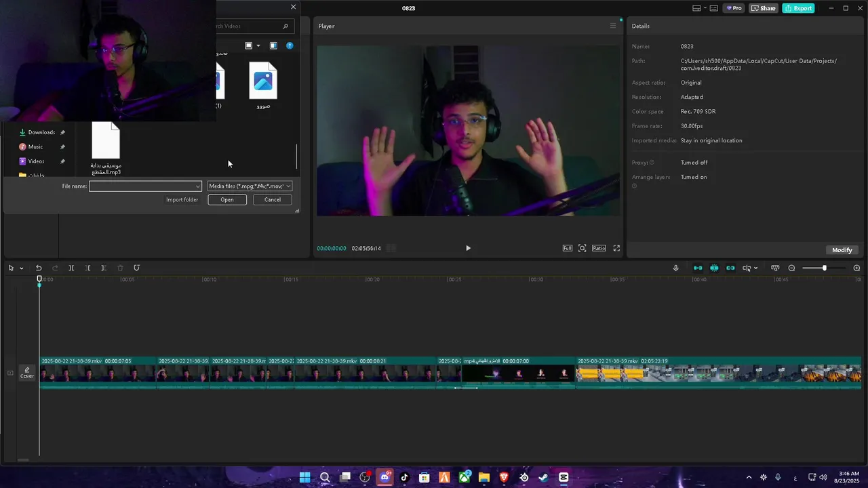The height and width of the screenshot is (488, 868).
Task: Open layout options in title bar
Action: (699, 8)
